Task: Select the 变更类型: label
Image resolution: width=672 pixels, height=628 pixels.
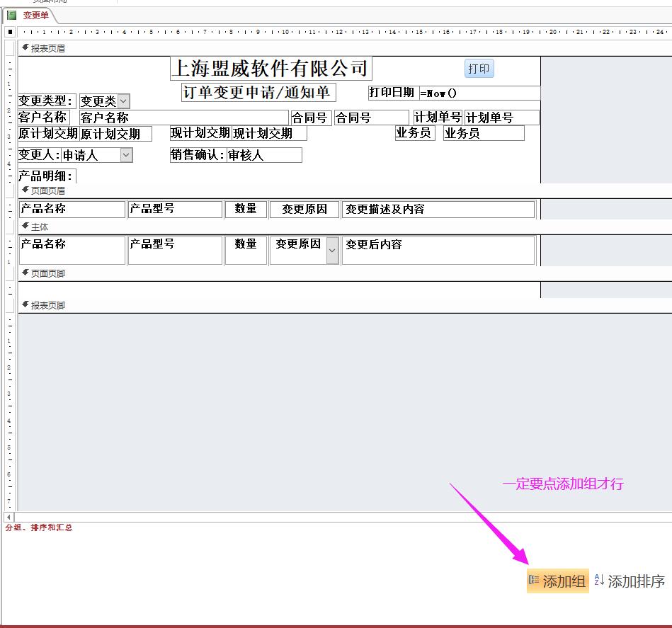Action: (47, 101)
